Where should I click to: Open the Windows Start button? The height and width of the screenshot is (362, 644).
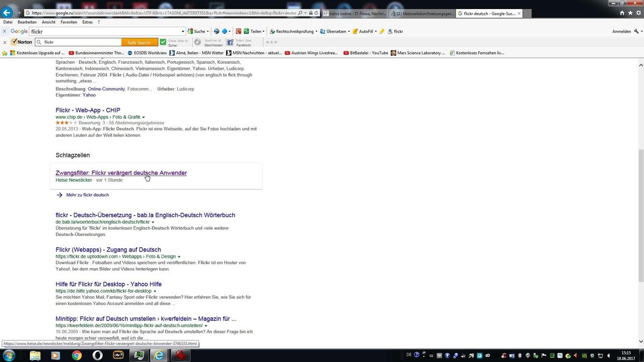(9, 355)
